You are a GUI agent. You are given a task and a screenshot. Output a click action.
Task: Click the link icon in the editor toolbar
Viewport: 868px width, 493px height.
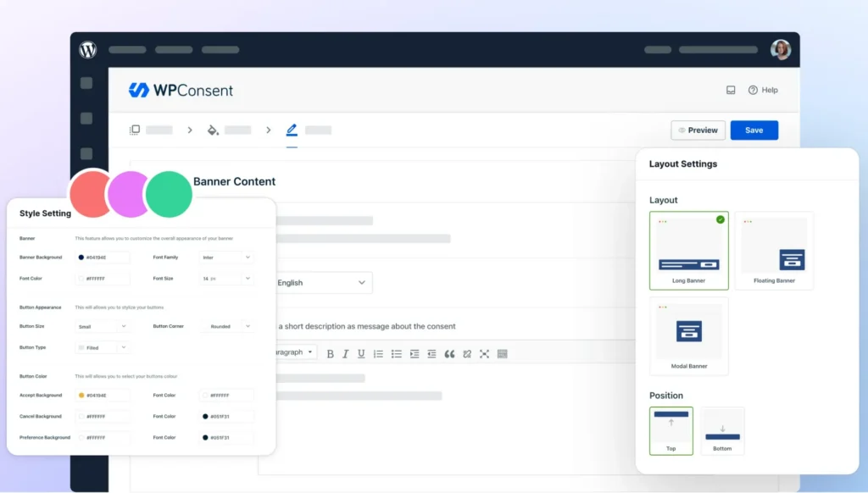coord(466,354)
